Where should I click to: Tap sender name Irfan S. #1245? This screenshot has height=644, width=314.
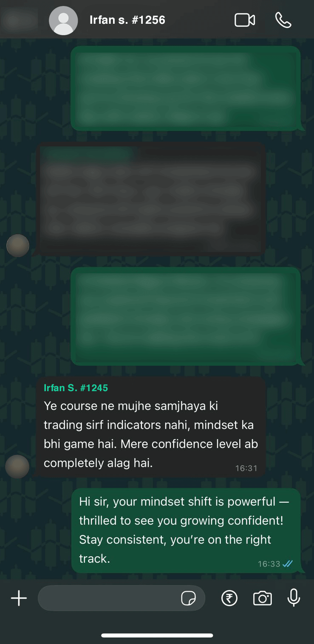76,388
